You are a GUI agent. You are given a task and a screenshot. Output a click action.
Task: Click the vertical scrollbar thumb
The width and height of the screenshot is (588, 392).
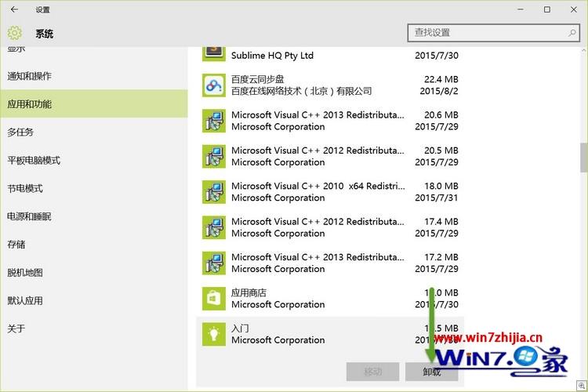[584, 157]
